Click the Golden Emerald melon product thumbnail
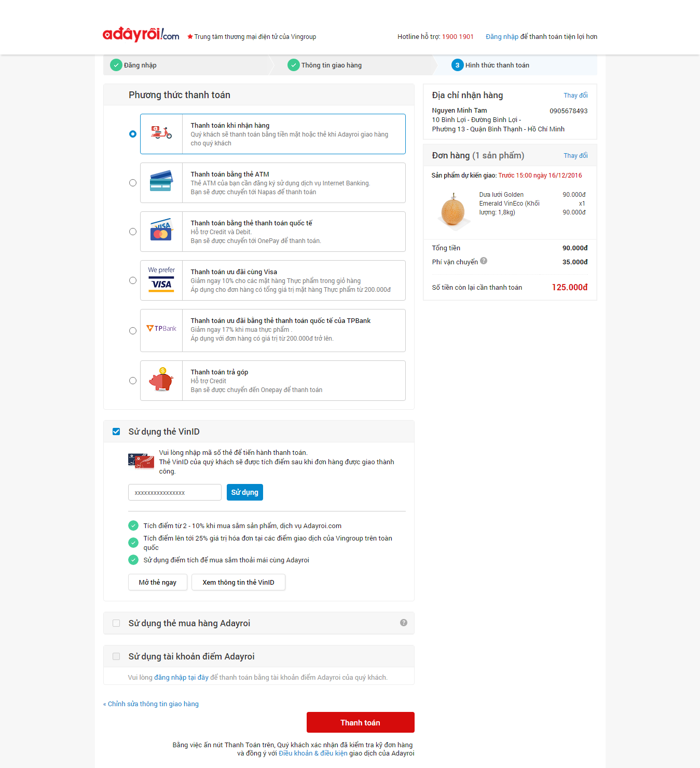 [x=453, y=210]
